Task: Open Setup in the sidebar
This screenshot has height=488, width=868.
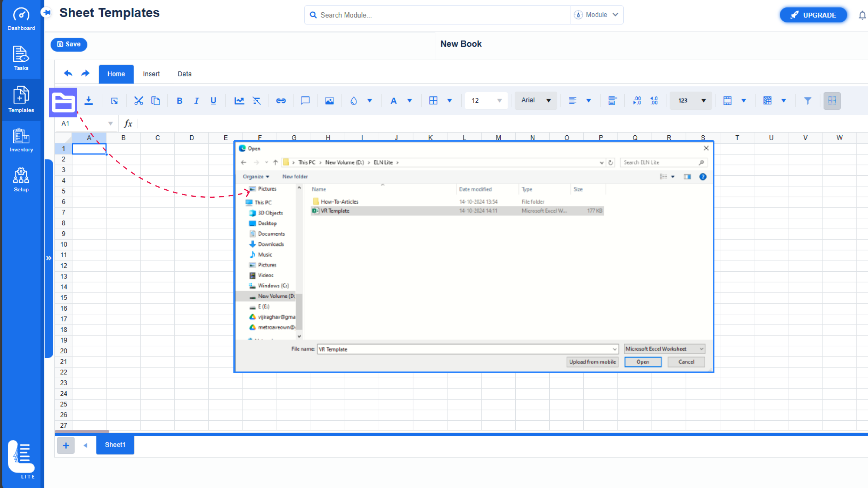Action: click(21, 180)
